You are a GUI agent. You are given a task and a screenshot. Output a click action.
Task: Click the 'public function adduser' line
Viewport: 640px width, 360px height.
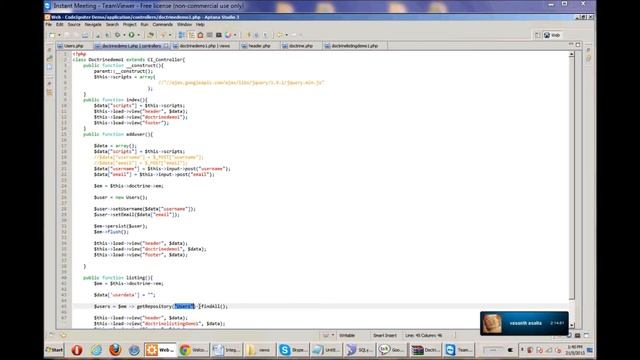point(118,134)
